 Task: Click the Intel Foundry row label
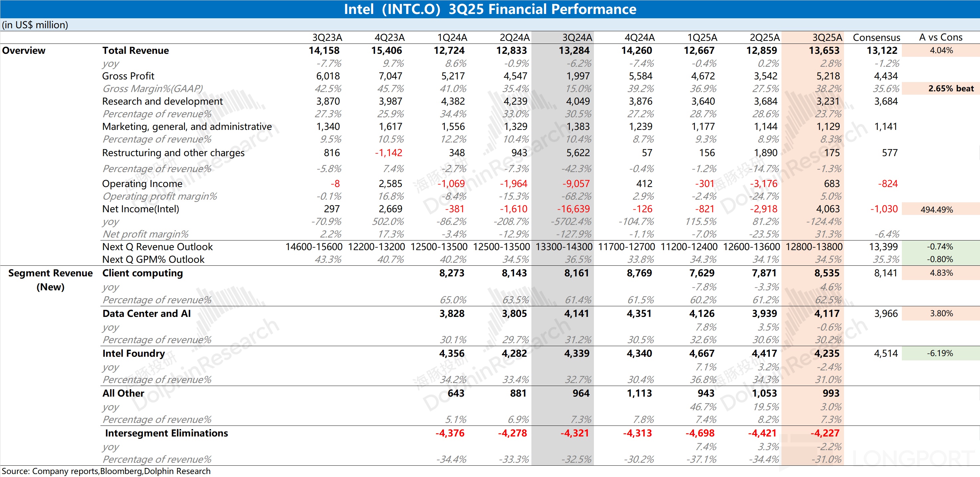[x=134, y=353]
